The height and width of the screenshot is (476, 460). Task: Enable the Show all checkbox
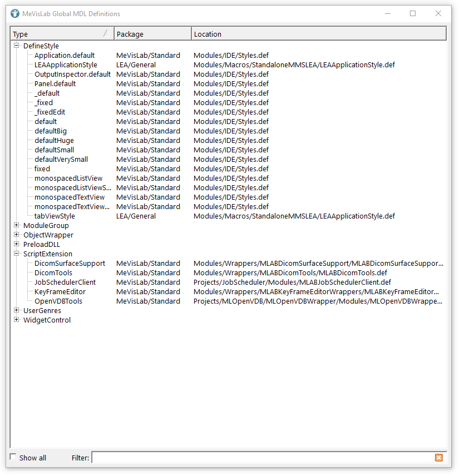(x=13, y=458)
